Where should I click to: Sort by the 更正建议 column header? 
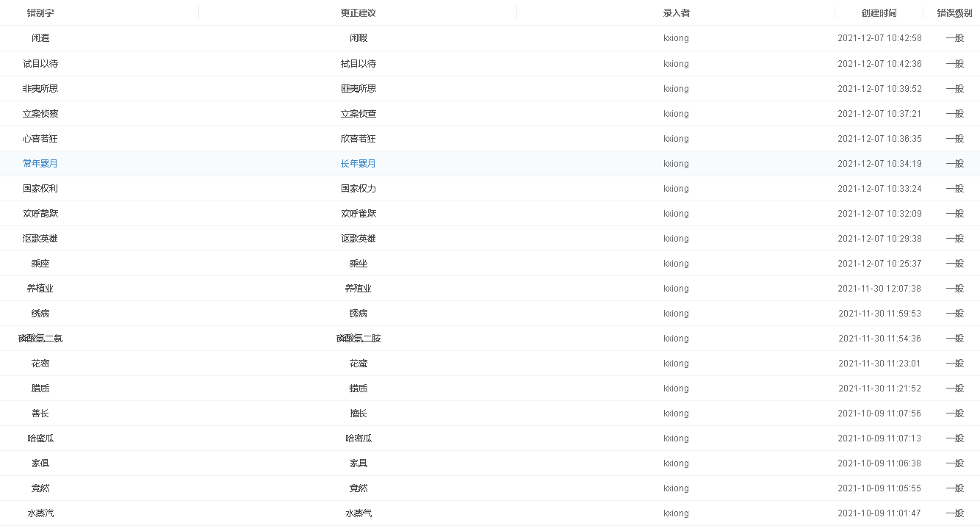pos(358,12)
